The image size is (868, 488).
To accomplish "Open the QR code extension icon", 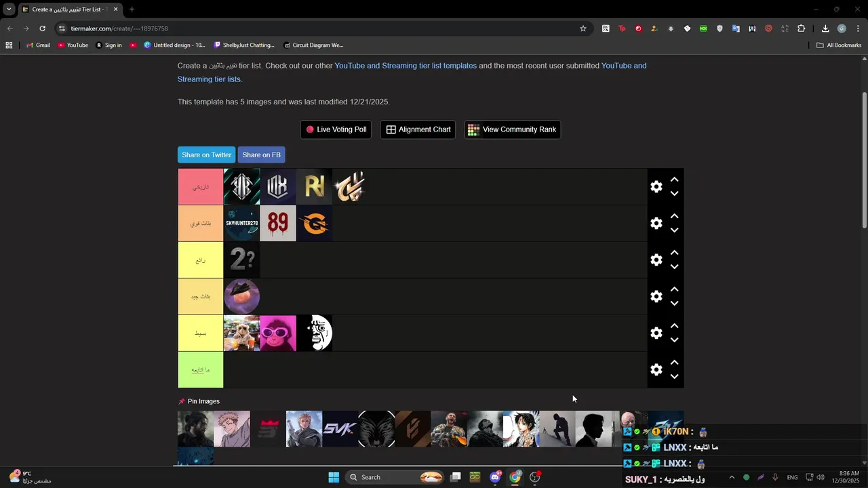I will 606,28.
